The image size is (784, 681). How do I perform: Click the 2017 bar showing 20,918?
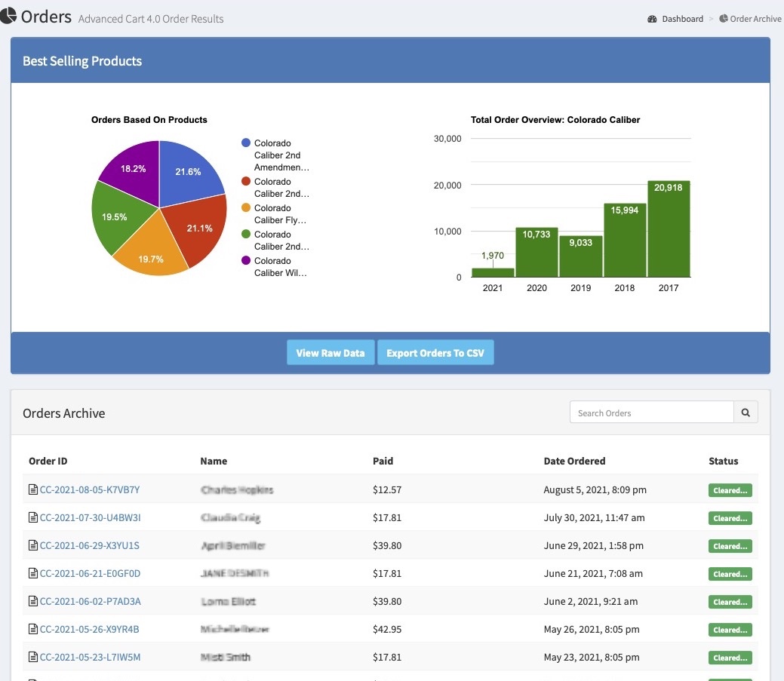pyautogui.click(x=669, y=229)
